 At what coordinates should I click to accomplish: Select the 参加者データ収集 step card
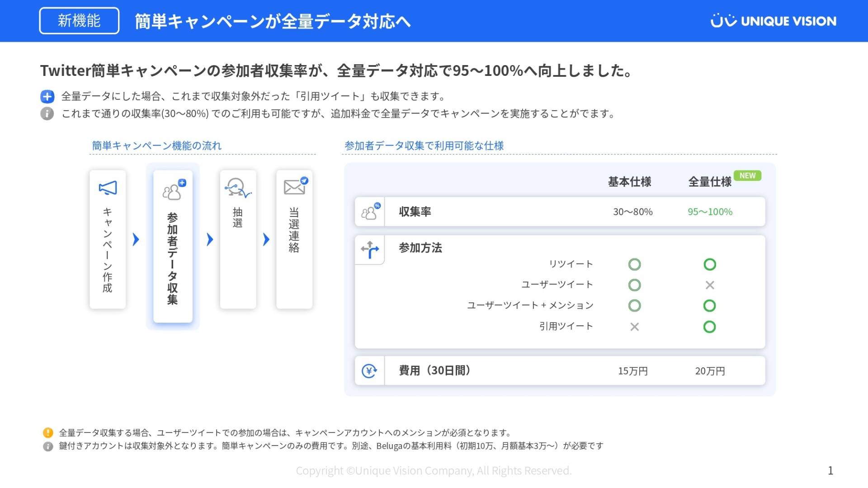coord(173,246)
